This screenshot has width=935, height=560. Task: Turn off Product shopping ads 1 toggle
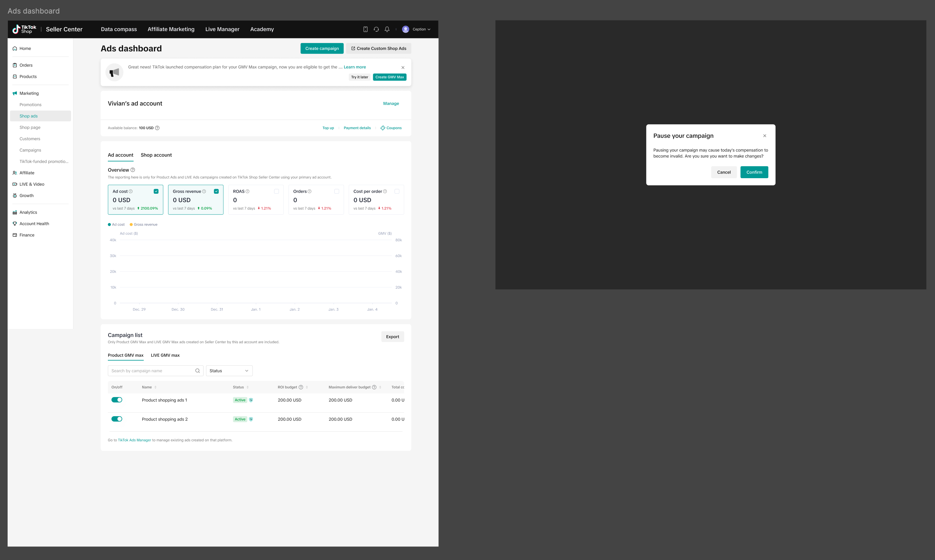[x=117, y=400]
